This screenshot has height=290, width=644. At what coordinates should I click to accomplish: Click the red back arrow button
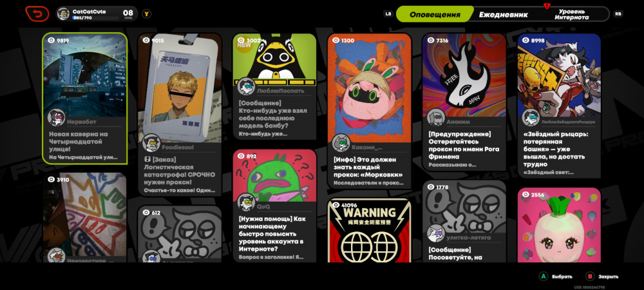tap(37, 14)
